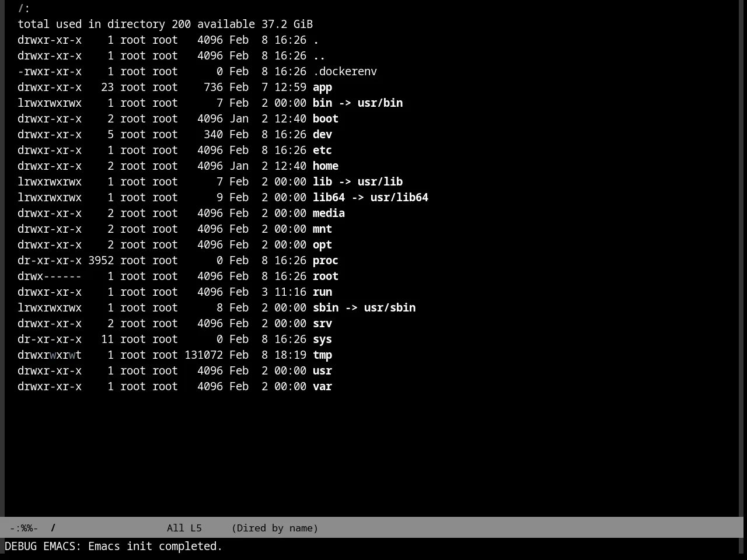
Task: Click the echo area debug message
Action: tap(114, 547)
